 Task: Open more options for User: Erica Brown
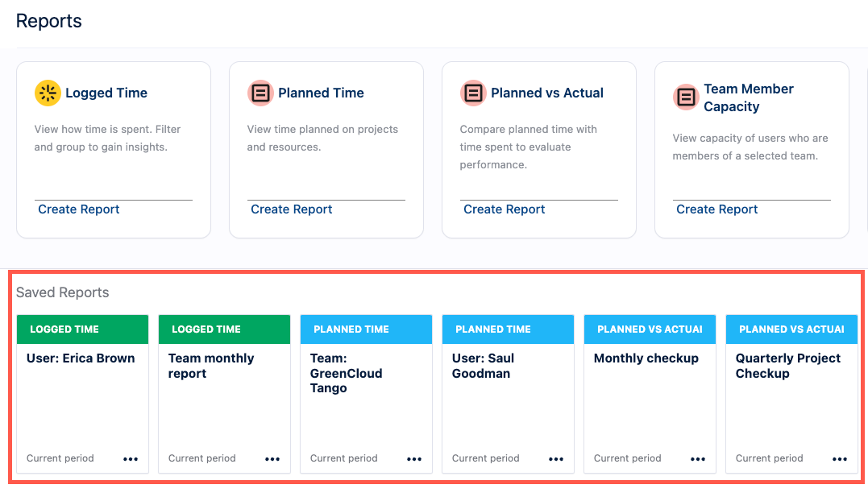pyautogui.click(x=131, y=459)
